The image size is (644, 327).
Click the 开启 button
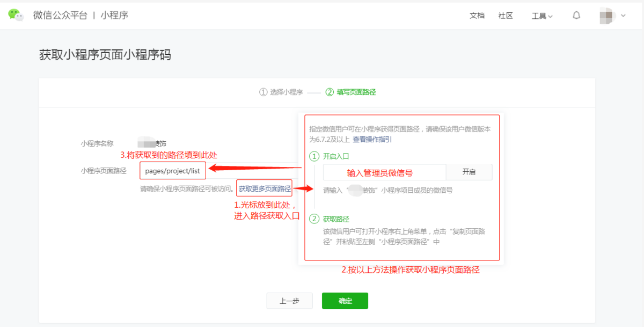tap(469, 172)
